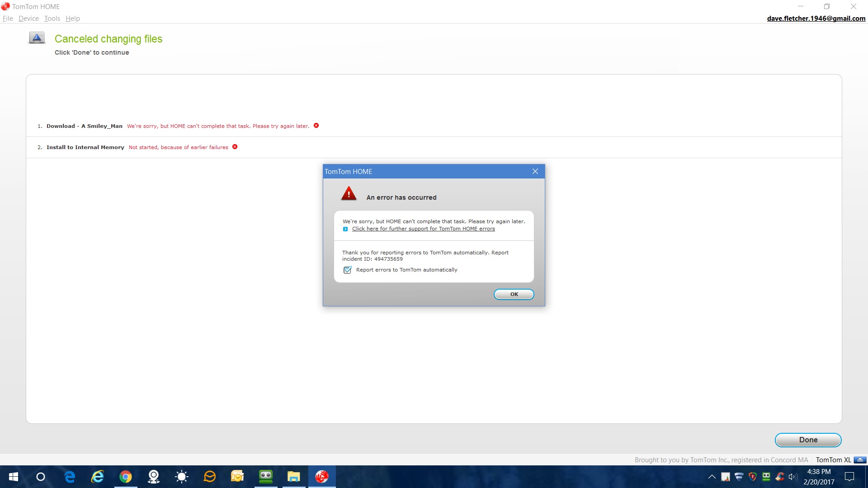
Task: Open the orange mail chat app on taskbar
Action: pyautogui.click(x=210, y=477)
